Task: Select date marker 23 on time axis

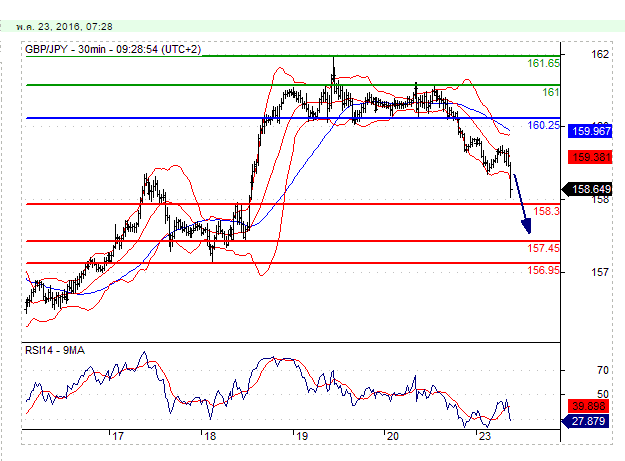Action: coord(484,437)
